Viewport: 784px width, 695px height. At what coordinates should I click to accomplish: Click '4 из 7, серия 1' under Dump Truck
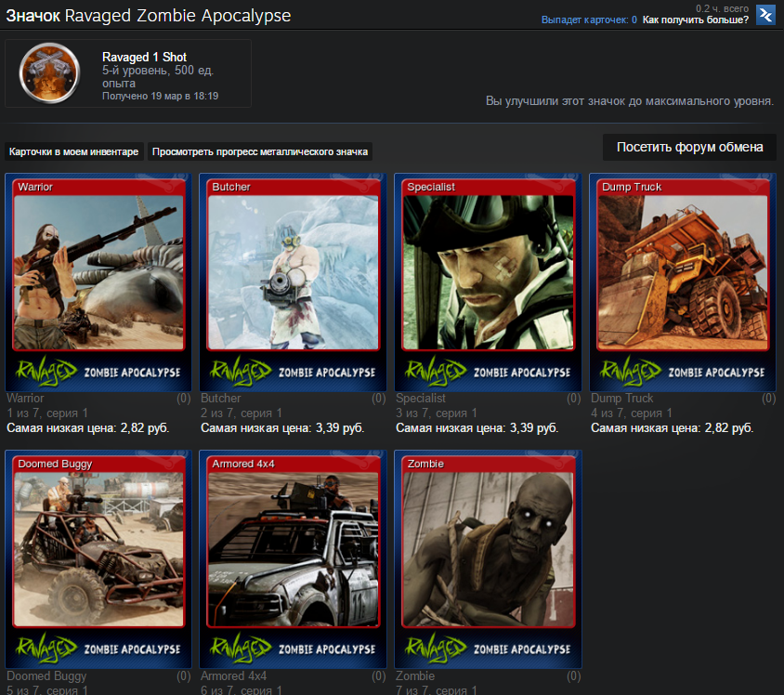632,413
